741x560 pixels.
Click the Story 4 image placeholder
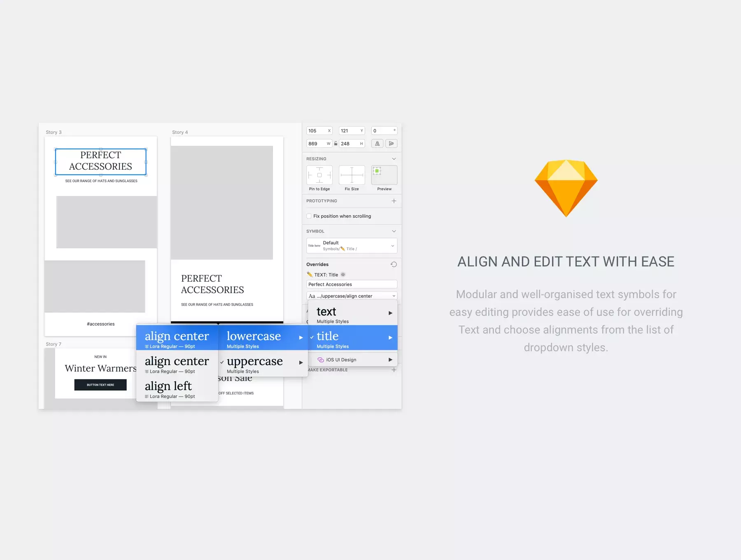coord(222,203)
